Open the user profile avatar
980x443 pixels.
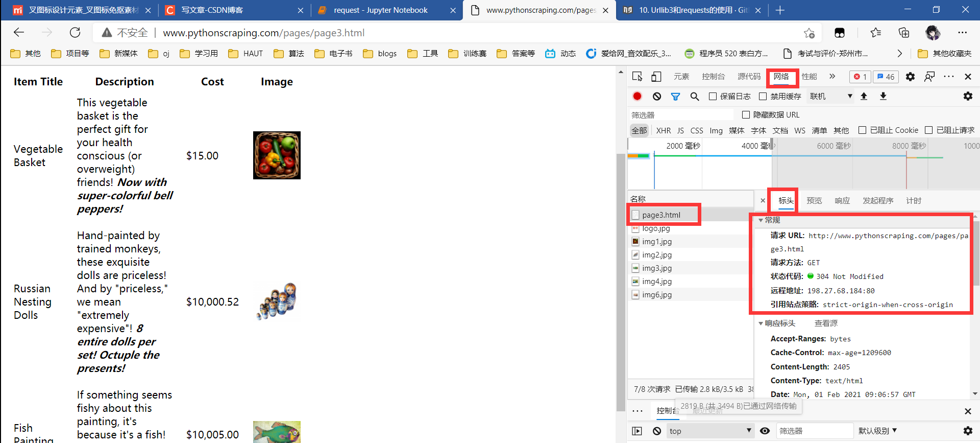(933, 33)
